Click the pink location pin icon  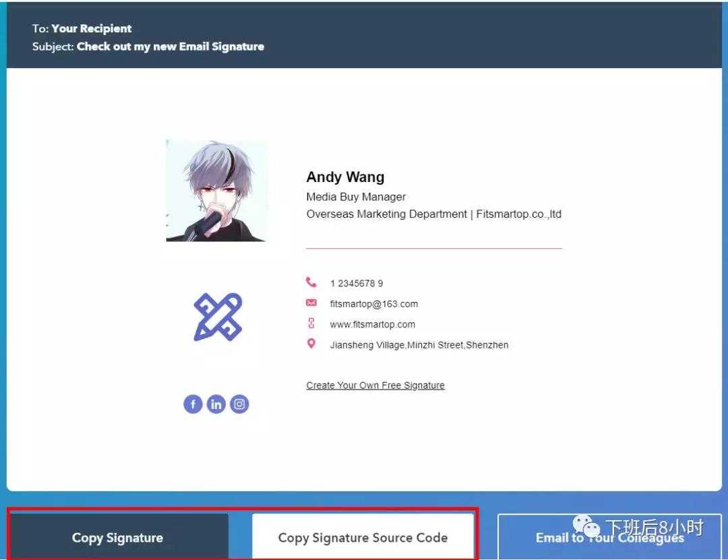point(311,344)
